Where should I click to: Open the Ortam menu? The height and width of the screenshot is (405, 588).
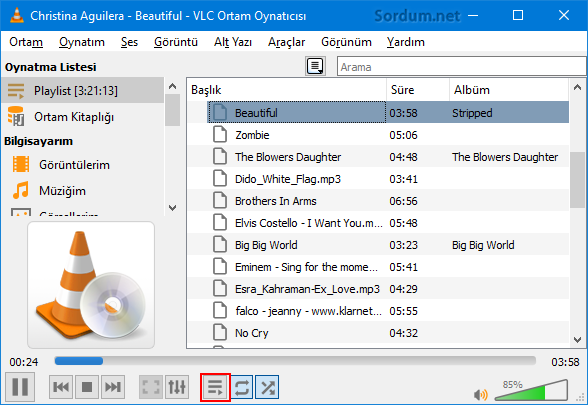pos(26,42)
